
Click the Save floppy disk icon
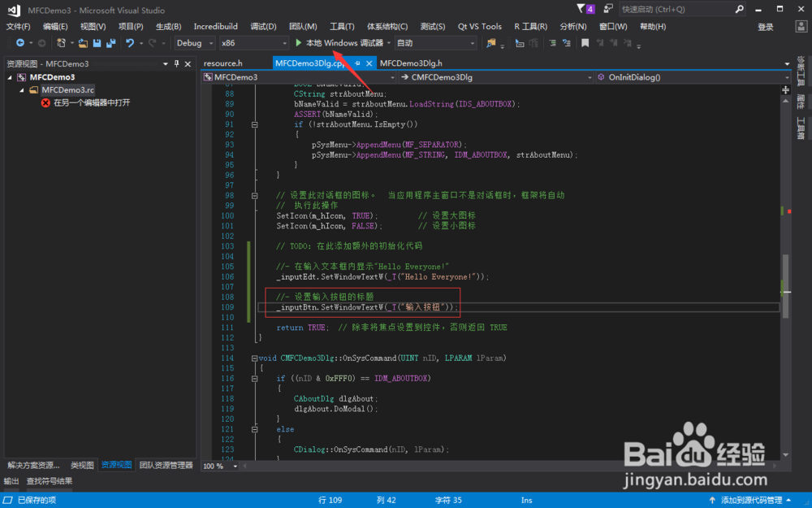click(x=97, y=43)
